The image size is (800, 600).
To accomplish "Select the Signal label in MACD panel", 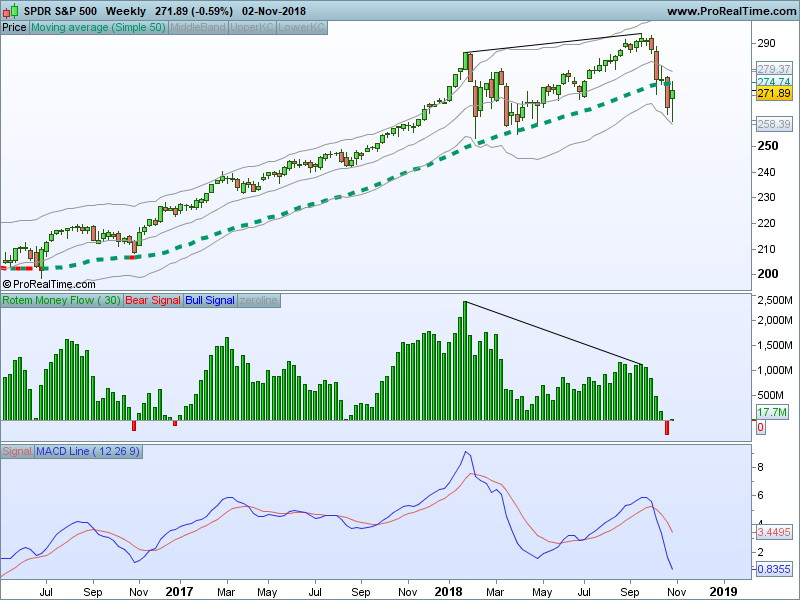I will pyautogui.click(x=17, y=452).
